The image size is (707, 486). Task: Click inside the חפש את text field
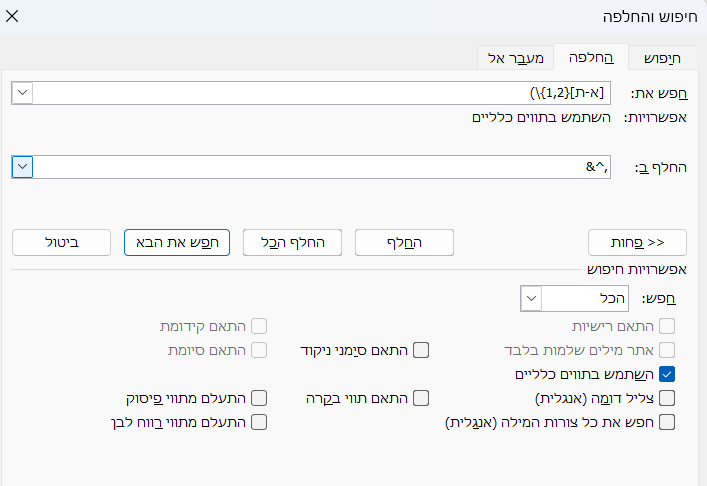(x=321, y=93)
